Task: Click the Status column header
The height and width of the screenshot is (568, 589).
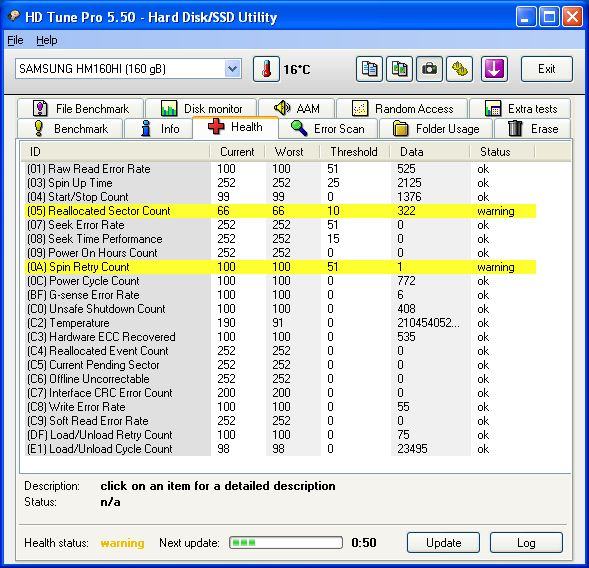Action: coord(502,152)
